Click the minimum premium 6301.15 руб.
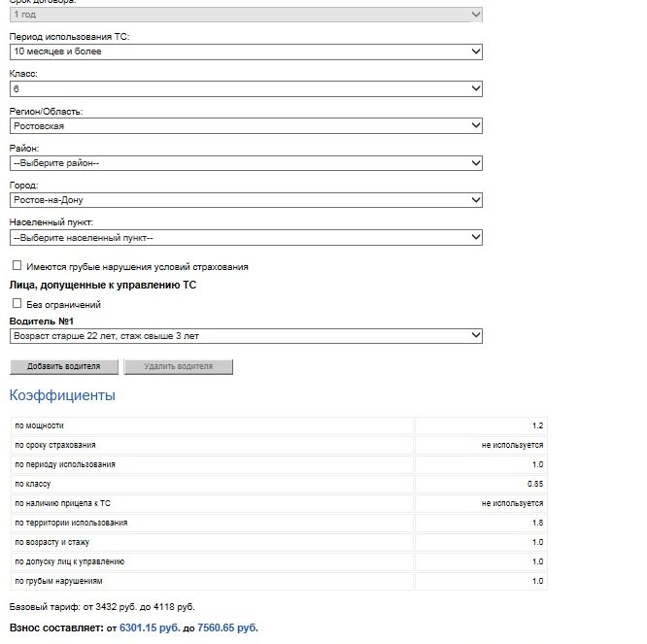Image resolution: width=647 pixels, height=644 pixels. tap(150, 627)
